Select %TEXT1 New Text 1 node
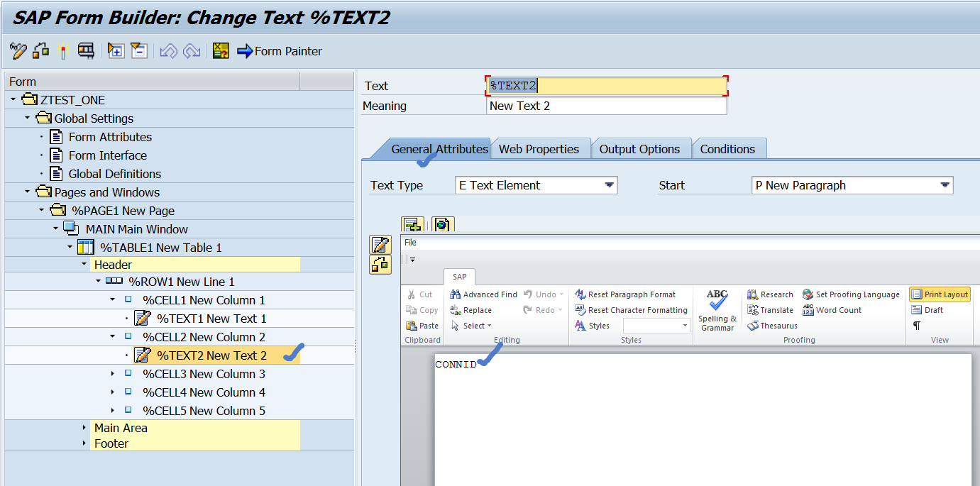 (211, 319)
